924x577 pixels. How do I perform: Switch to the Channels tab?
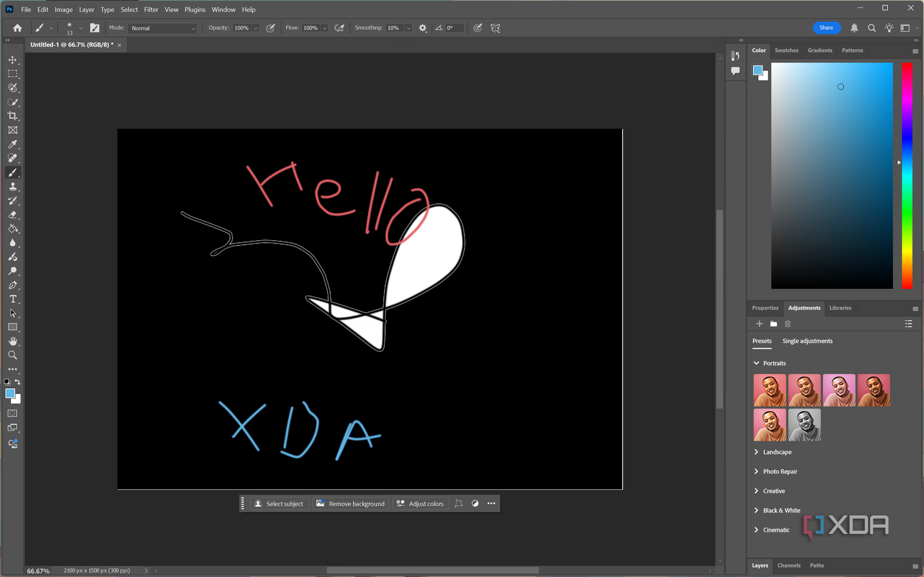point(789,565)
